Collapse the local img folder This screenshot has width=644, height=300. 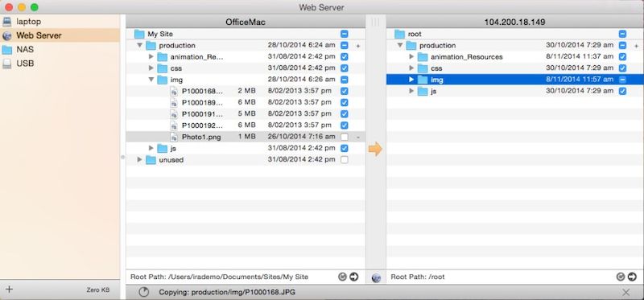[x=151, y=79]
